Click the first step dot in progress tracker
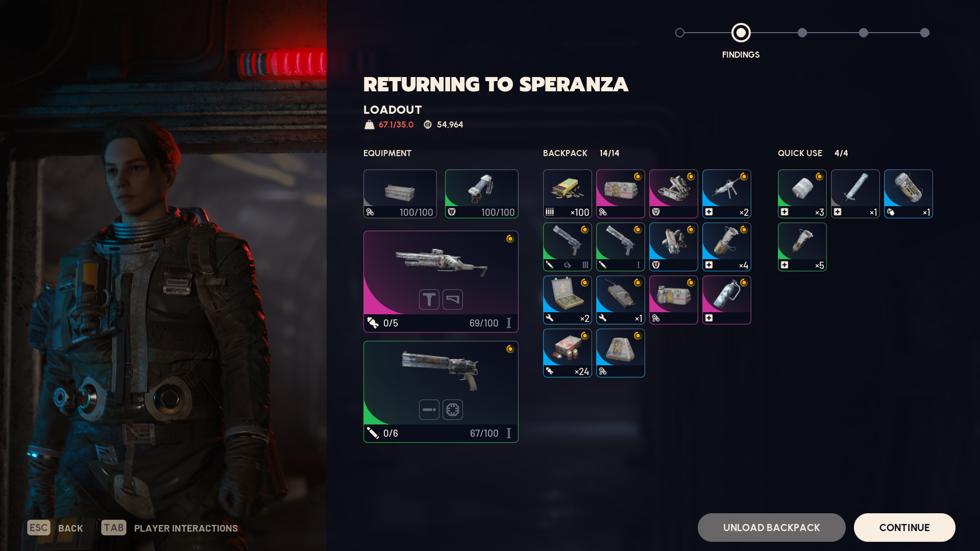The height and width of the screenshot is (551, 980). point(679,33)
